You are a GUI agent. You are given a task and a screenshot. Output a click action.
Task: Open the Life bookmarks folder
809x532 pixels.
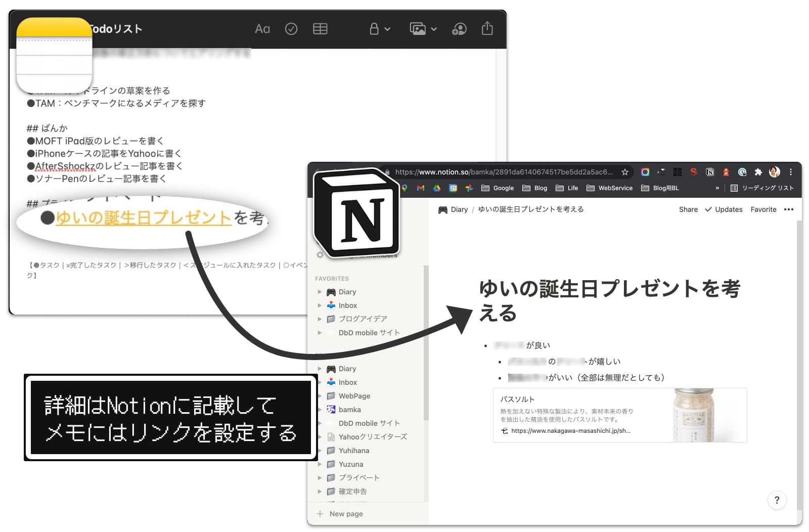[x=567, y=188]
